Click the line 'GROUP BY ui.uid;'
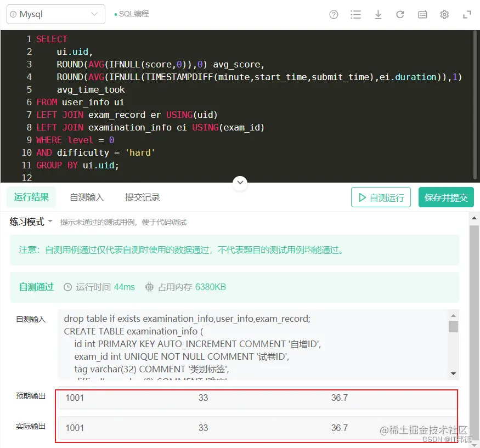This screenshot has height=448, width=480. pos(77,165)
